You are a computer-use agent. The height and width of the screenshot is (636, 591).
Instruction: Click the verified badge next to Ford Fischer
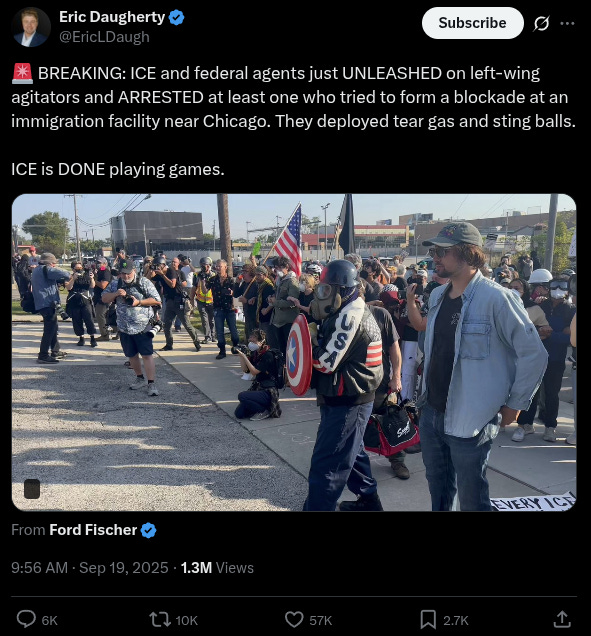click(148, 531)
